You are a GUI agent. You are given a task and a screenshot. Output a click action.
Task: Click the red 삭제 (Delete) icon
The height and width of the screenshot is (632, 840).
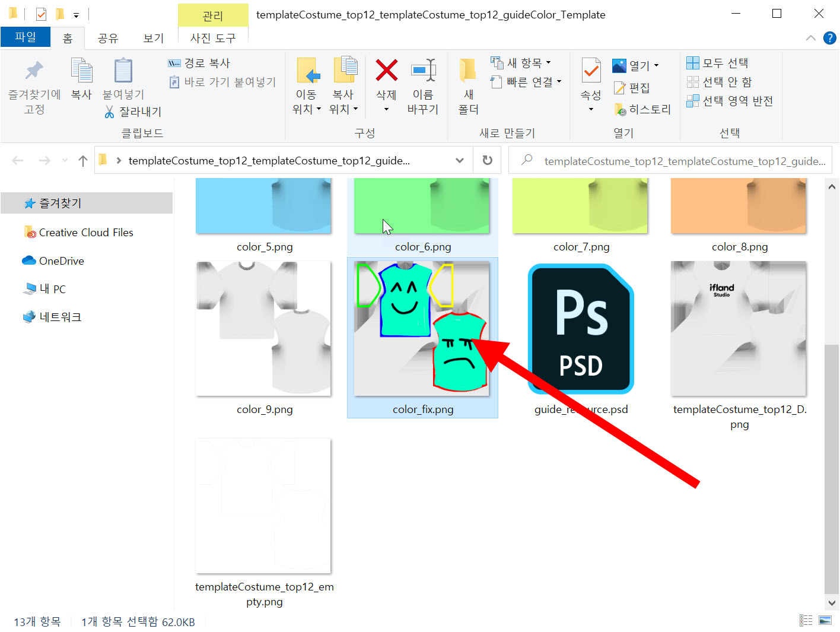[386, 71]
